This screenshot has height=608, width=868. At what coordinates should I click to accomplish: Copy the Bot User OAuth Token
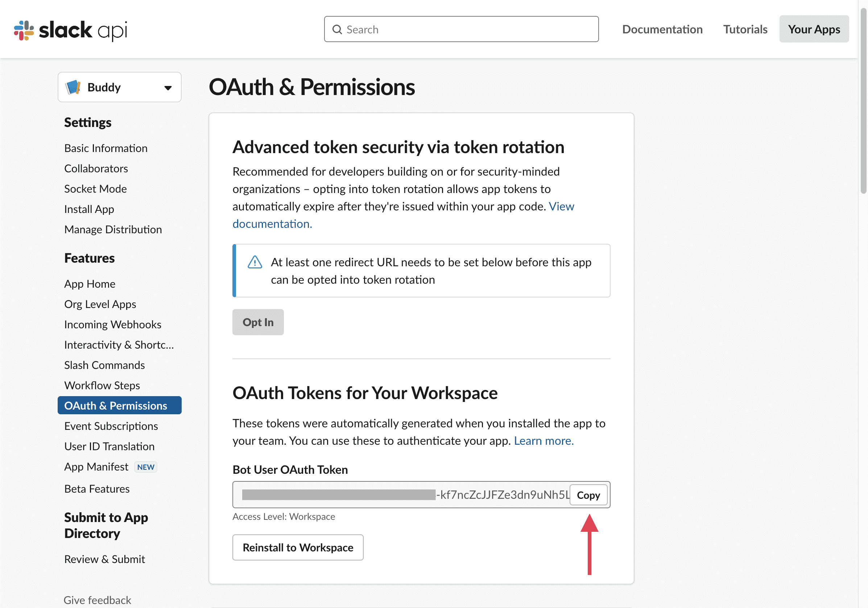coord(588,494)
